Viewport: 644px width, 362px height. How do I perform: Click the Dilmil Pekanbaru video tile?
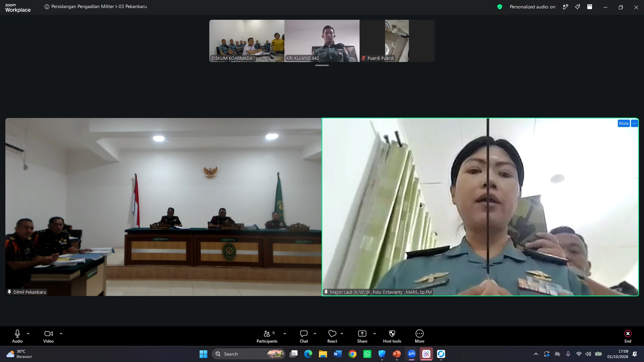[x=163, y=207]
